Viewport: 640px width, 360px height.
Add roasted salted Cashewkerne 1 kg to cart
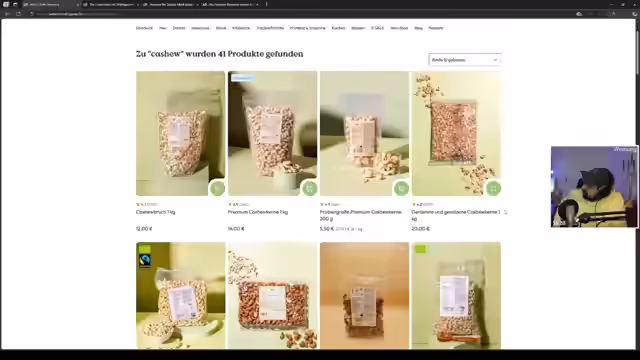coord(493,188)
